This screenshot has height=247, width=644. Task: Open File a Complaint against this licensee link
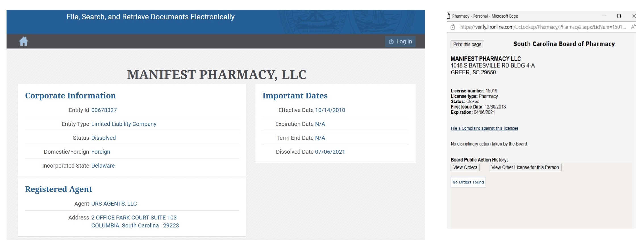[484, 128]
